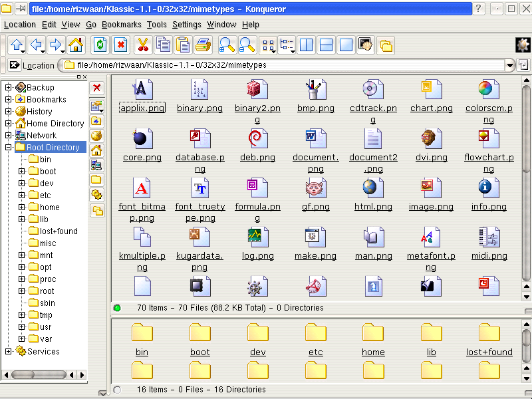This screenshot has height=399, width=532.
Task: Click the upper pane vertical scrollbar thumb
Action: pos(526,184)
